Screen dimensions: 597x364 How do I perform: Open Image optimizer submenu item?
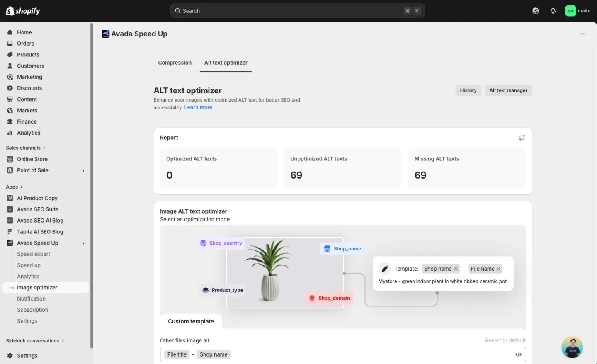click(x=46, y=287)
